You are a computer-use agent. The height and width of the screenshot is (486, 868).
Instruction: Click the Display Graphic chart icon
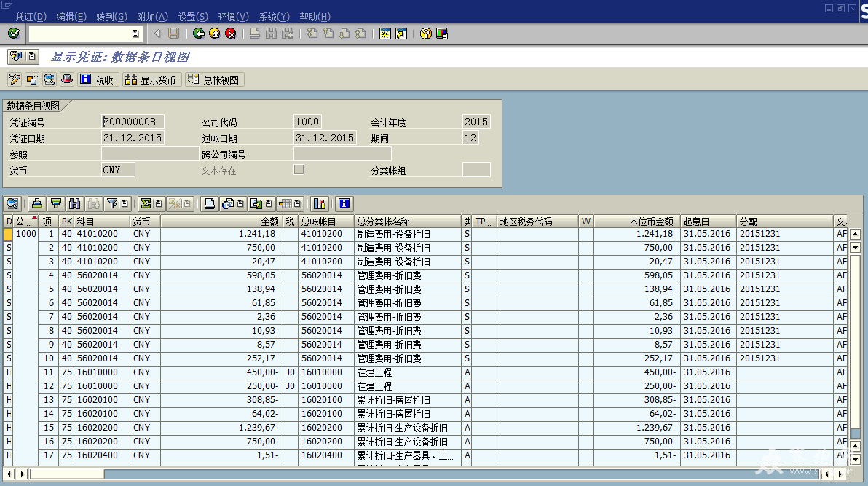[x=320, y=204]
